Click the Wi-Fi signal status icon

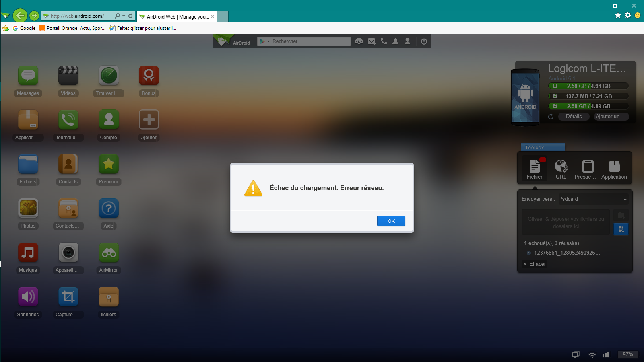(x=592, y=355)
